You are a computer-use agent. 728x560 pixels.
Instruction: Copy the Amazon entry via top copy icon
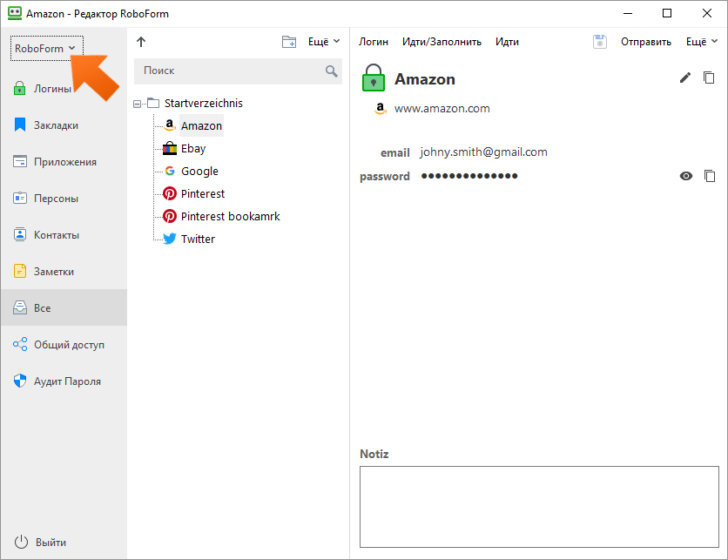[709, 78]
